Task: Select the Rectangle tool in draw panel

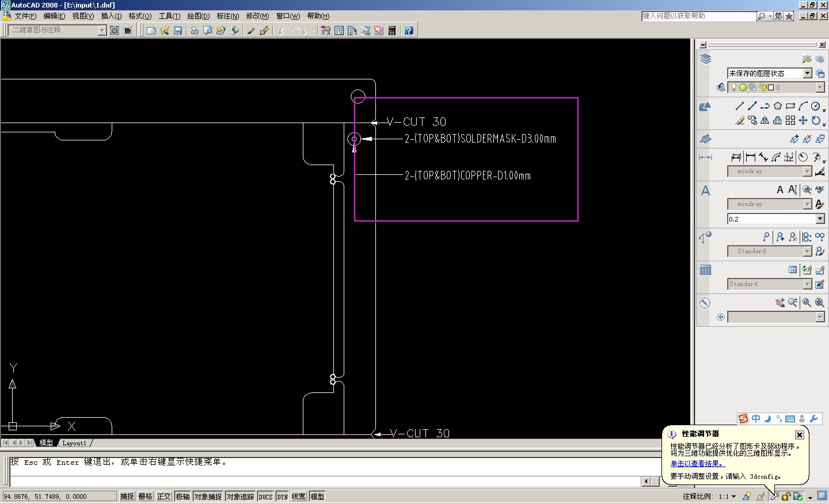Action: pos(790,106)
